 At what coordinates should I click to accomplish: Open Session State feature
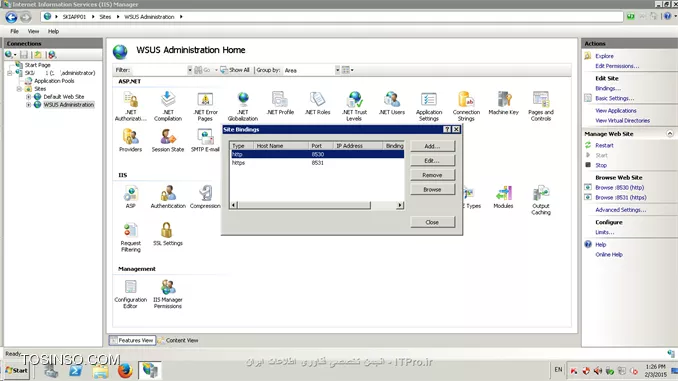coord(168,141)
